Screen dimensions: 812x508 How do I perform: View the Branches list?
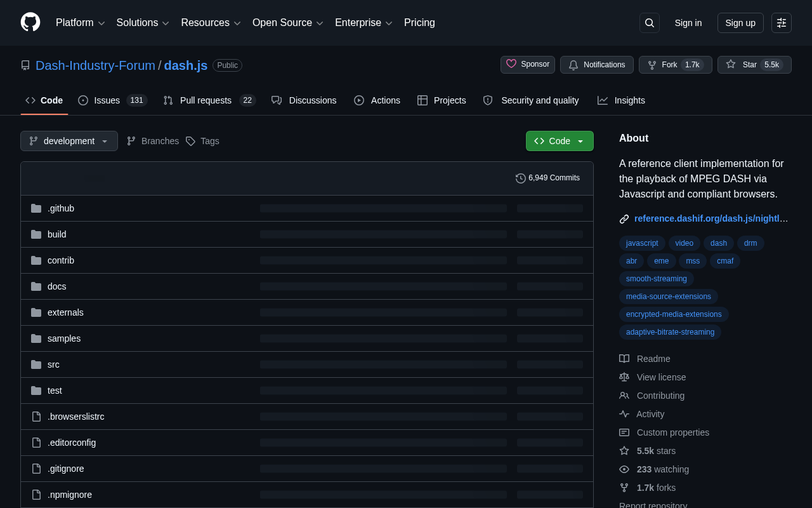point(153,141)
